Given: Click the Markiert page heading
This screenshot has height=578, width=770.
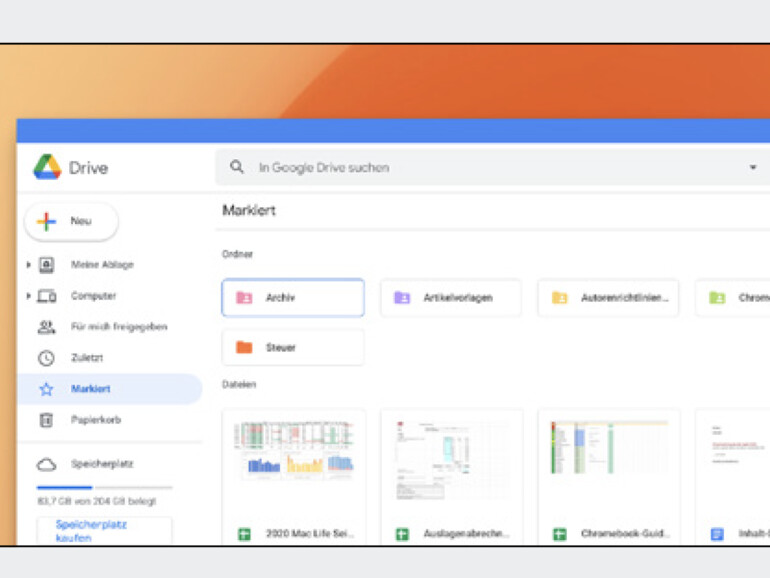Looking at the screenshot, I should [x=249, y=211].
